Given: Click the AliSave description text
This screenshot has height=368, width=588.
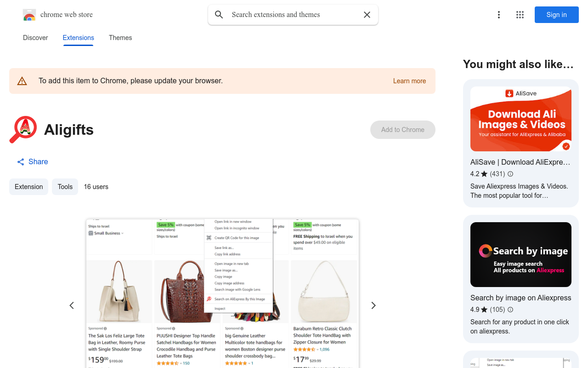Looking at the screenshot, I should pyautogui.click(x=519, y=191).
